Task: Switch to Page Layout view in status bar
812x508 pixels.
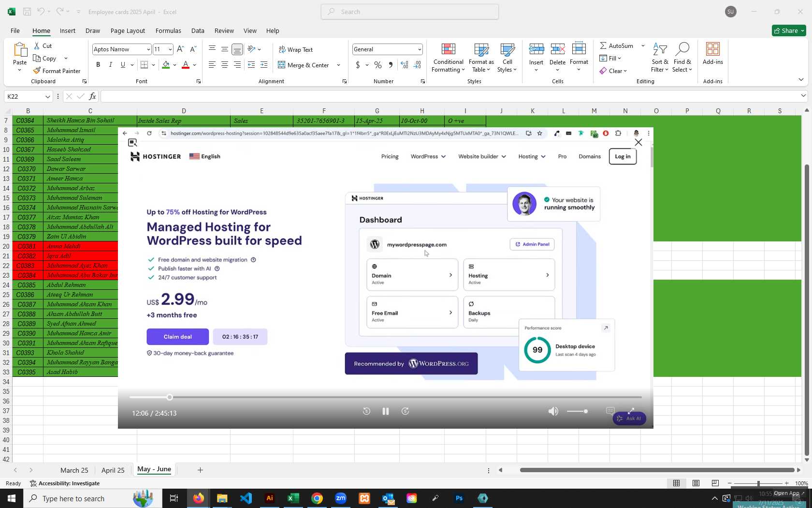Action: pyautogui.click(x=696, y=483)
